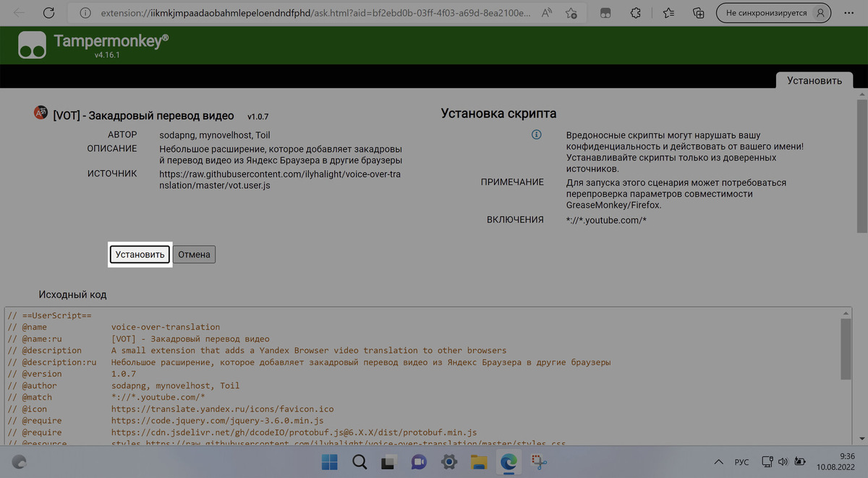Click the English @description code line

click(257, 350)
